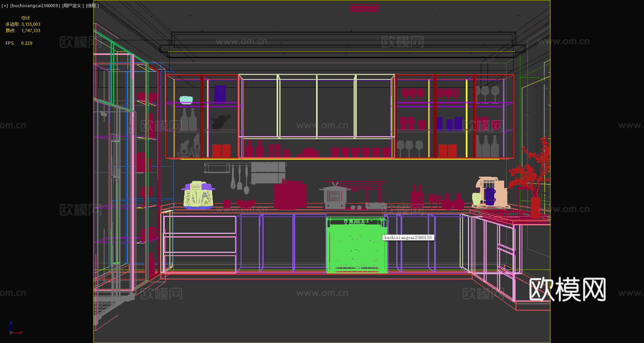The height and width of the screenshot is (343, 644).
Task: Select the cyan bowl in the upper cabinet
Action: click(x=186, y=100)
